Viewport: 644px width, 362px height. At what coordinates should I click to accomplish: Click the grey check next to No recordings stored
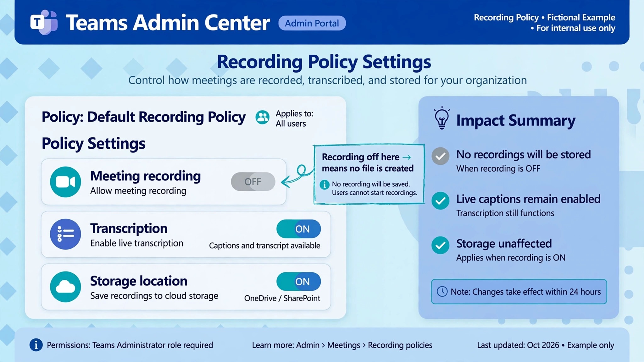[440, 156]
